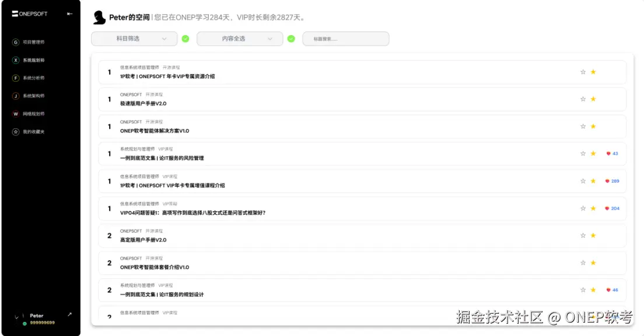Click the W circle icon for 网络规划师
This screenshot has width=644, height=336.
tap(16, 114)
